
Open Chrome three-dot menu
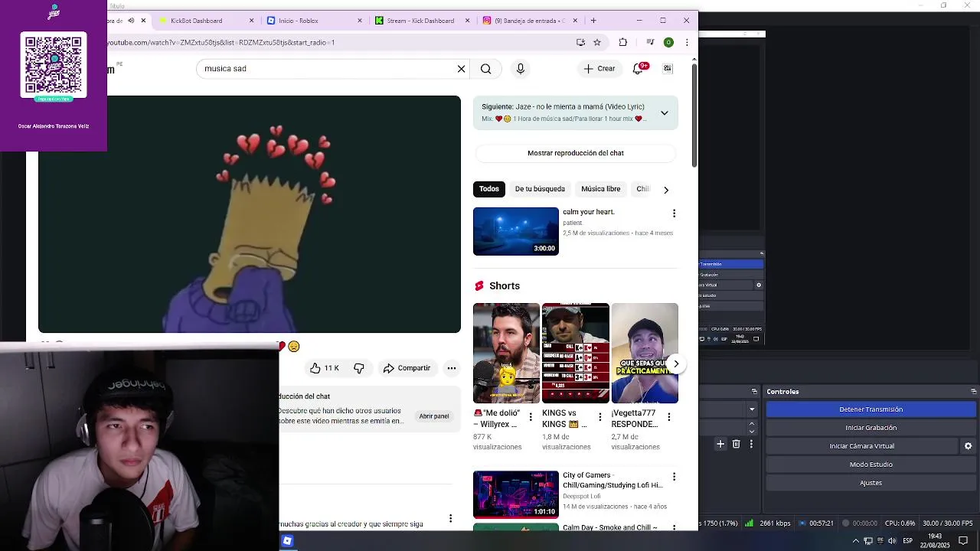[687, 42]
